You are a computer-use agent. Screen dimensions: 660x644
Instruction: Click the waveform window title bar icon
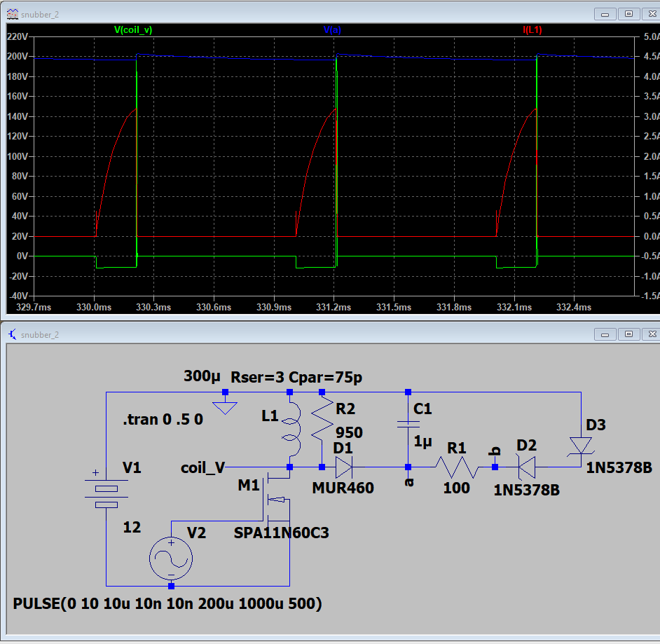[12, 13]
